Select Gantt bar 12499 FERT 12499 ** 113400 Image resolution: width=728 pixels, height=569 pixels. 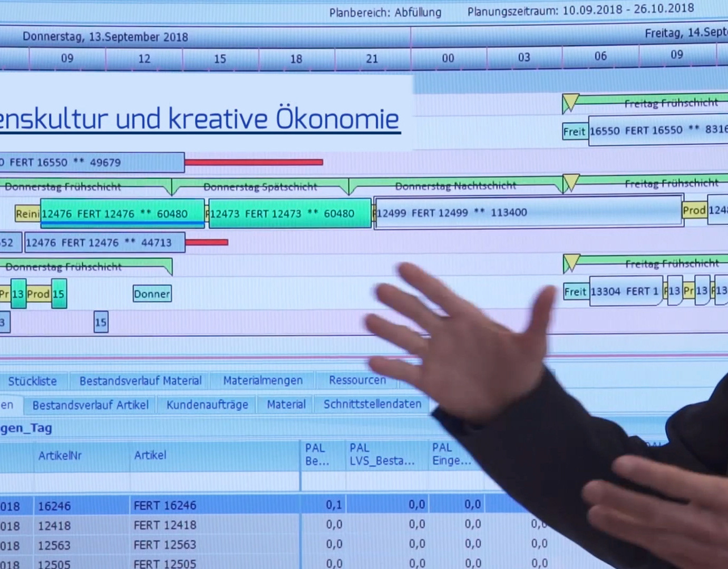[x=529, y=212]
